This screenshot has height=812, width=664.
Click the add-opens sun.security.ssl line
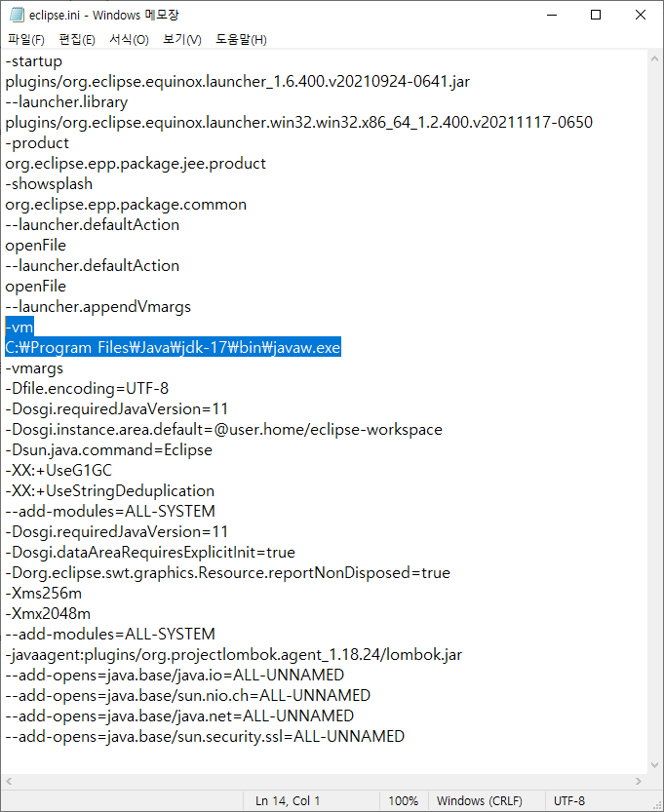click(x=205, y=736)
